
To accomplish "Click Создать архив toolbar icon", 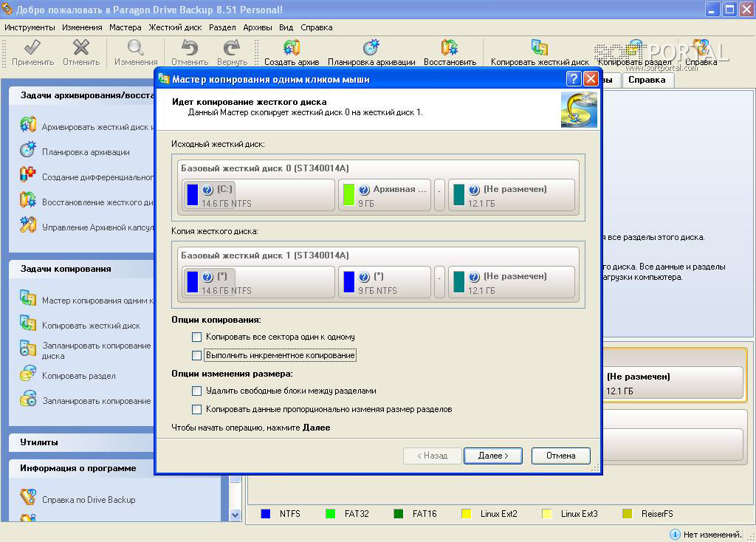I will pyautogui.click(x=292, y=47).
